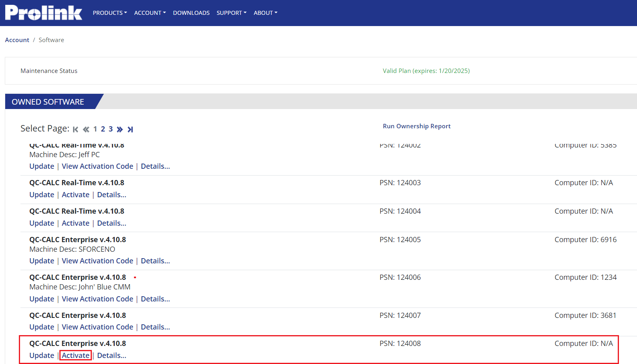Activate the PSN 124008 license

[75, 355]
